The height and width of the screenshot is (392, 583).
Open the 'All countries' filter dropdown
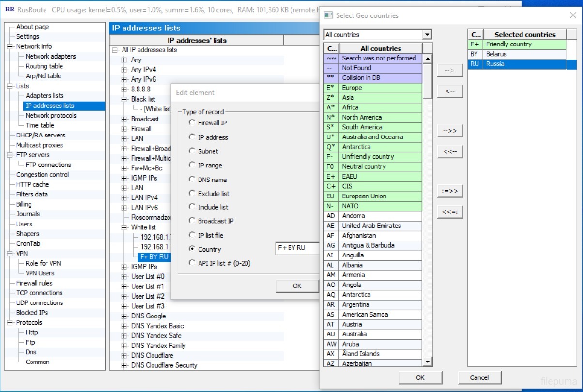426,35
